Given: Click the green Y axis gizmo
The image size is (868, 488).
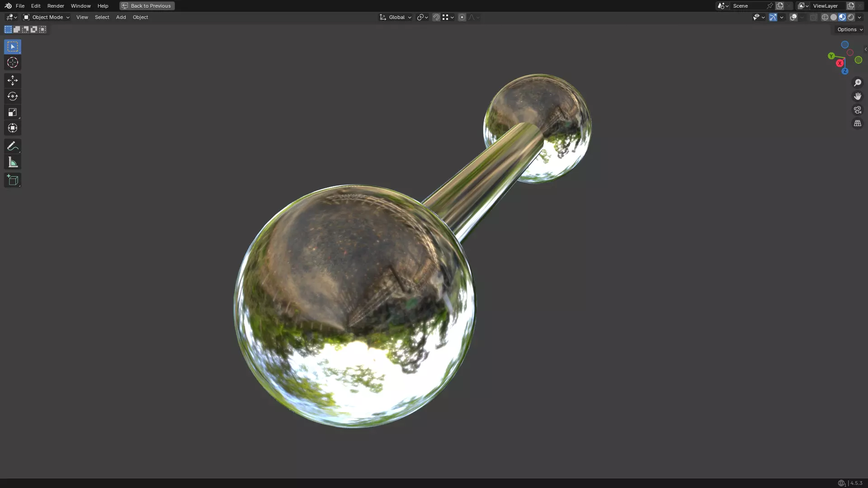Looking at the screenshot, I should 831,56.
